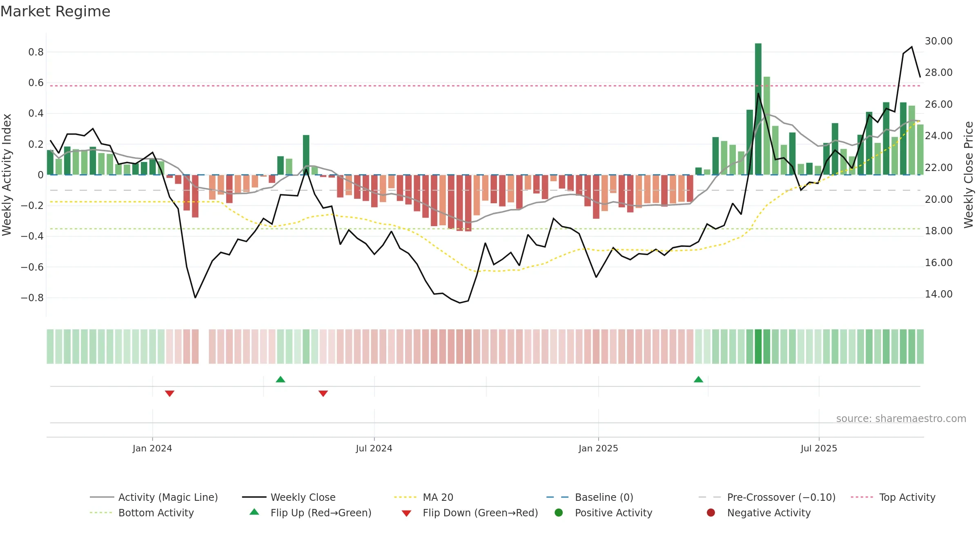Click the Jul 2024 x-axis label
Screen dimensions: 980x551
click(x=374, y=449)
